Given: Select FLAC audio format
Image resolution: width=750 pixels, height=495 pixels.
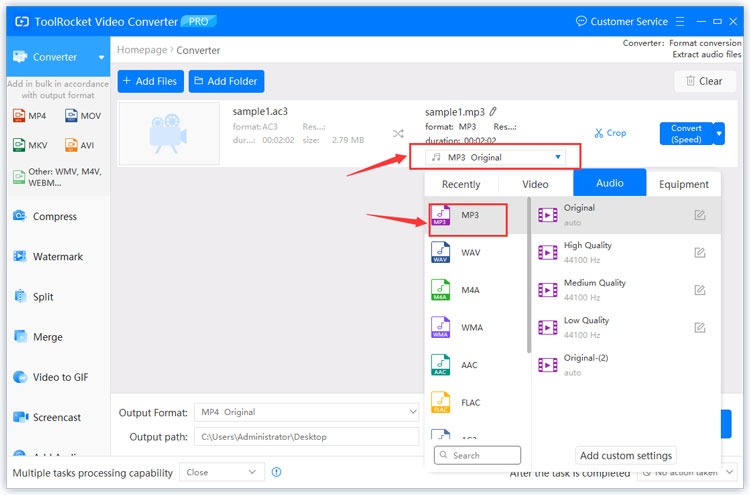Looking at the screenshot, I should coord(476,403).
